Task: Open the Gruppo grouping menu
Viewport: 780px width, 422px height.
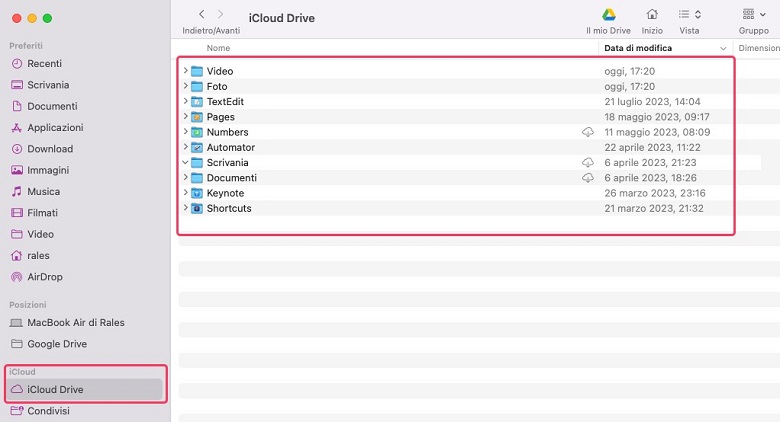Action: click(x=754, y=14)
